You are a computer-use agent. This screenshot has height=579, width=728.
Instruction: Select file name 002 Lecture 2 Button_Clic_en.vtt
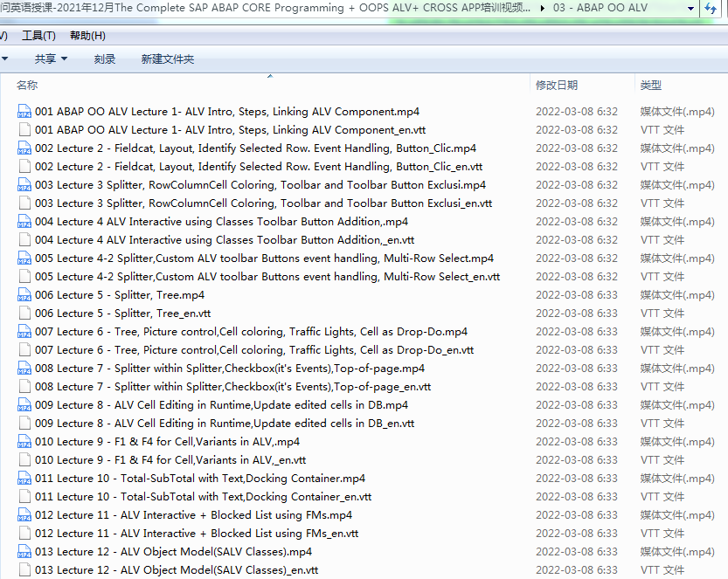pyautogui.click(x=259, y=167)
